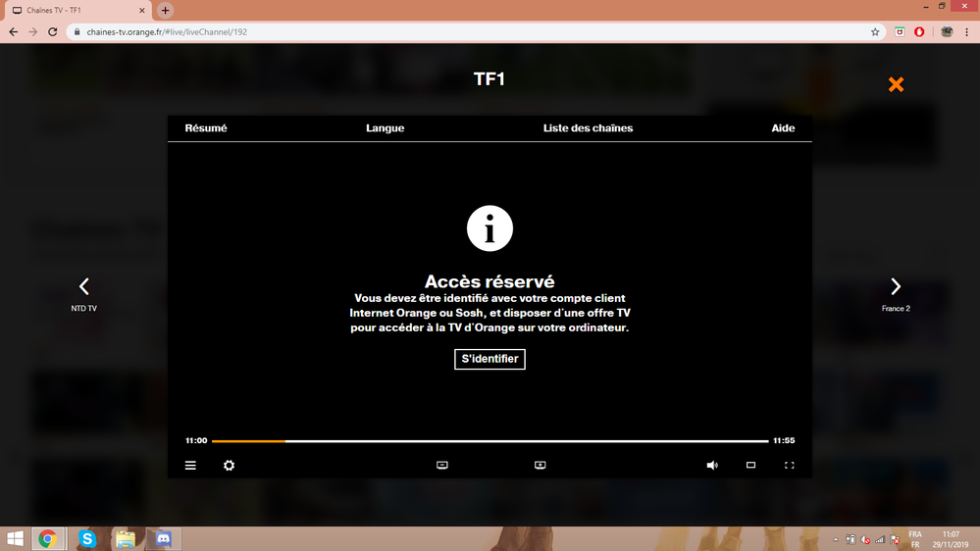The width and height of the screenshot is (980, 551).
Task: Click the Accès réservé heading
Action: 490,281
